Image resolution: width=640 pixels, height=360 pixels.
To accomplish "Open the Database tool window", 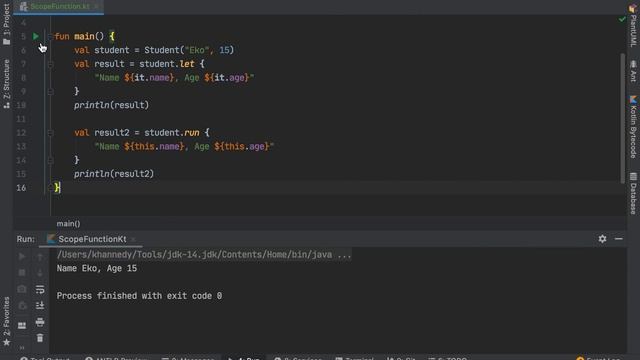I will pos(633,193).
